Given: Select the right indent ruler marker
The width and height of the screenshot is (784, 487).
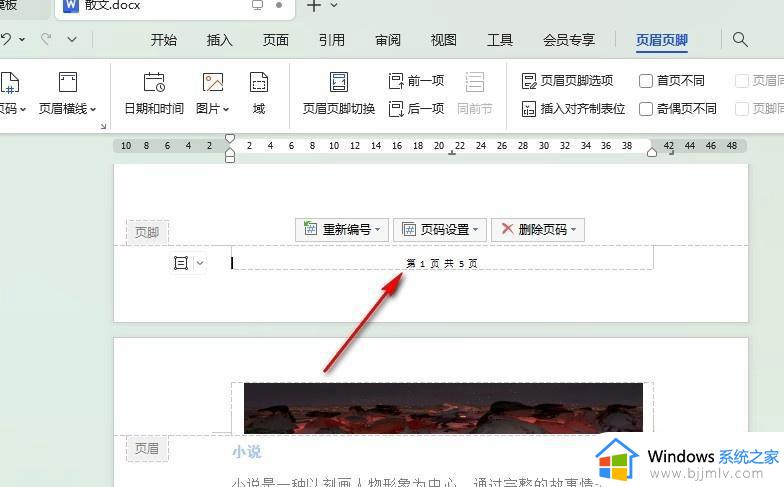Looking at the screenshot, I should coord(652,152).
